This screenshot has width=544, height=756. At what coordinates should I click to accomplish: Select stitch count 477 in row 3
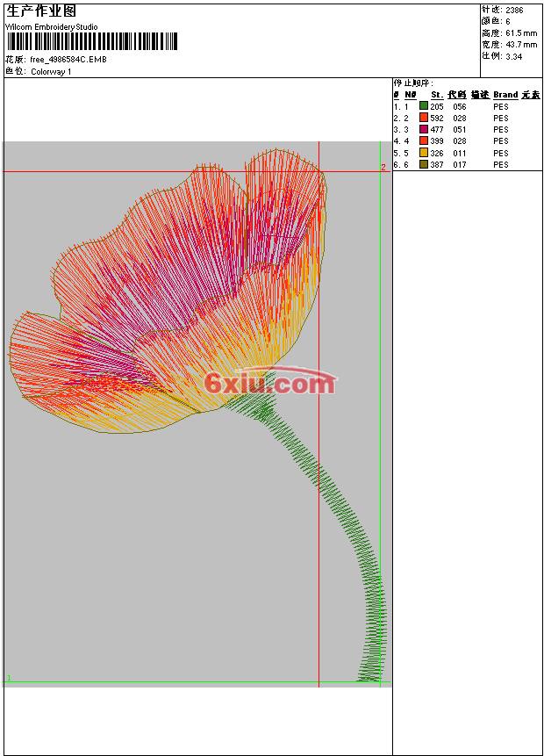pyautogui.click(x=437, y=130)
